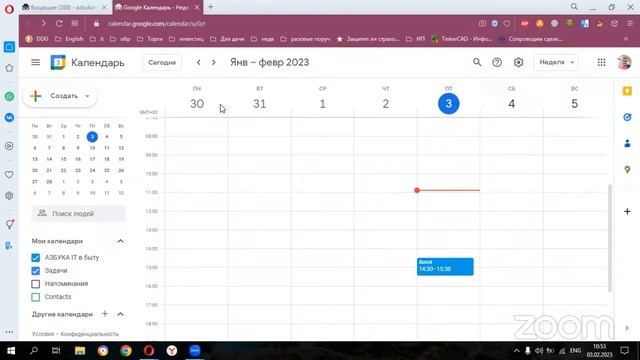Open File Explorer from the taskbar
Image resolution: width=640 pixels, height=360 pixels.
pyautogui.click(x=80, y=351)
